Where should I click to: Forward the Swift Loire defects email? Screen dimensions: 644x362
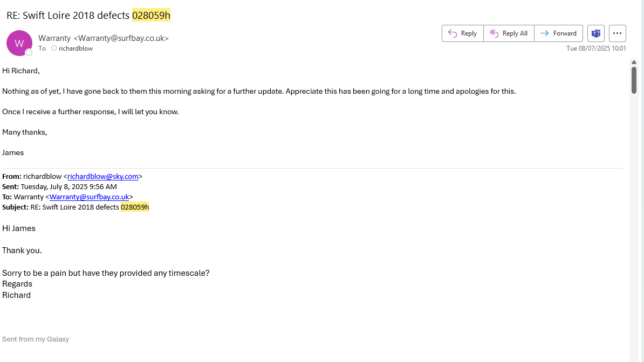pyautogui.click(x=558, y=33)
